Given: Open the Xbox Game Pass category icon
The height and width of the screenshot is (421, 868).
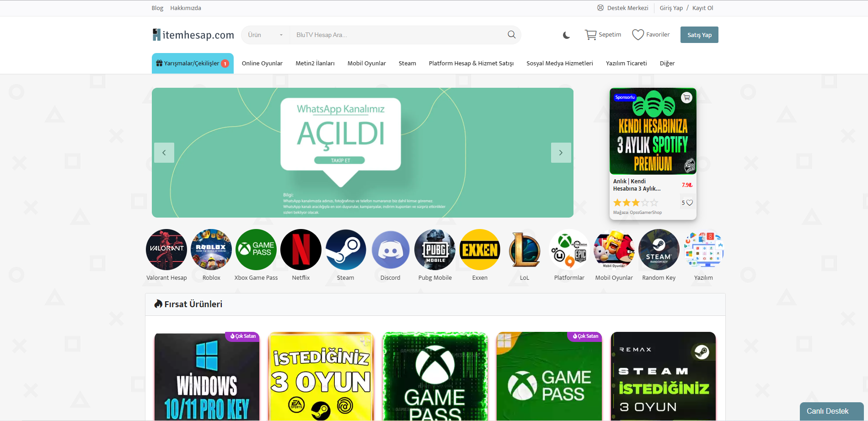Looking at the screenshot, I should pyautogui.click(x=256, y=250).
